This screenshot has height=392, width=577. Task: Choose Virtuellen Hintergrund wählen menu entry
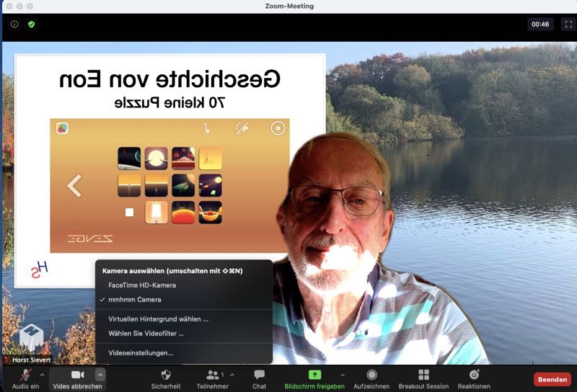tap(158, 318)
